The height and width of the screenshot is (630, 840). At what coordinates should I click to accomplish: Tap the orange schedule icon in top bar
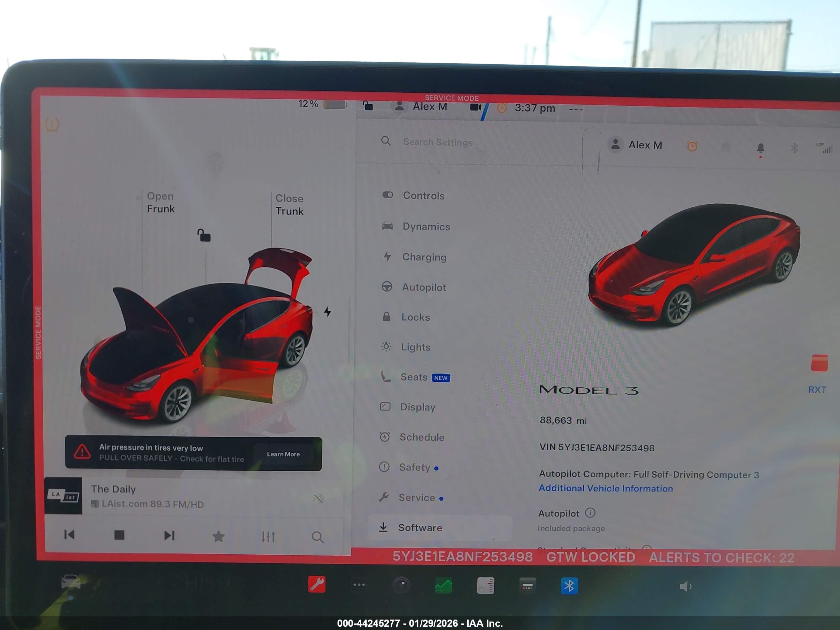[x=502, y=108]
